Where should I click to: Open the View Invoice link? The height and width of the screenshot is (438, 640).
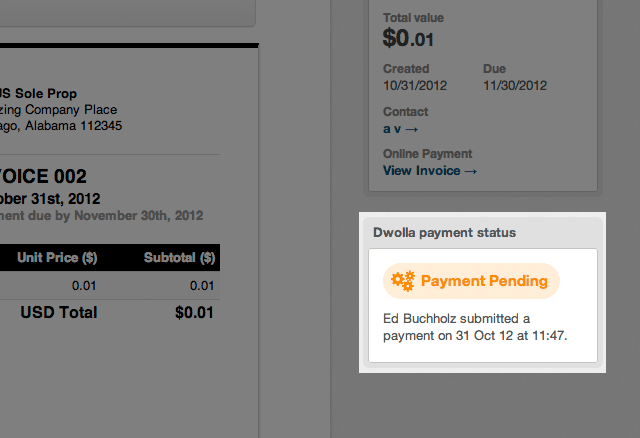click(x=430, y=171)
